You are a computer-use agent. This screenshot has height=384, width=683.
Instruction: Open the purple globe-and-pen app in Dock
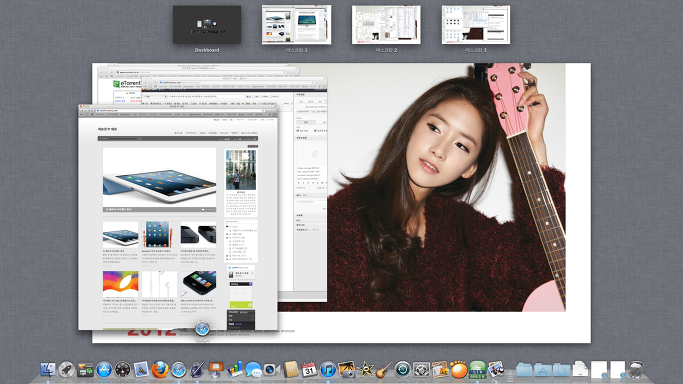(x=197, y=370)
